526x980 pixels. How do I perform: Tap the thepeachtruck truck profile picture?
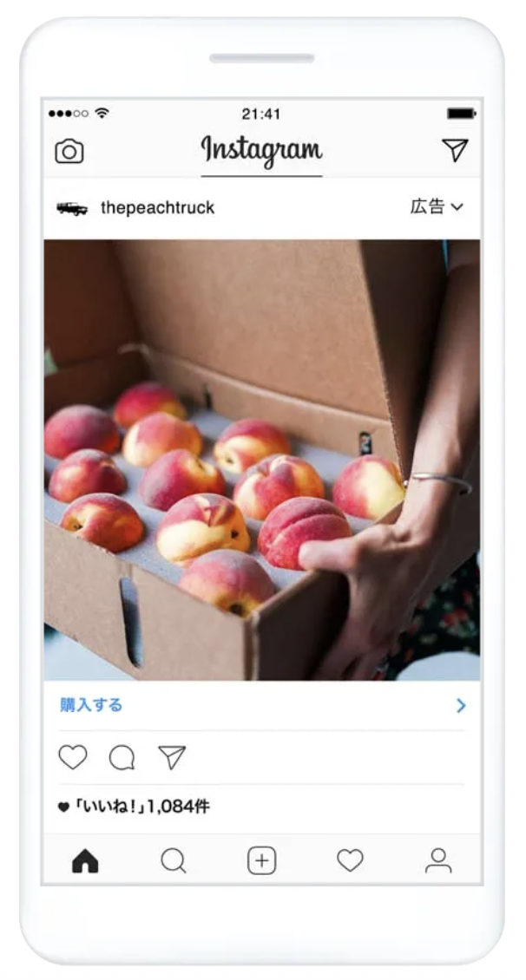(x=72, y=208)
